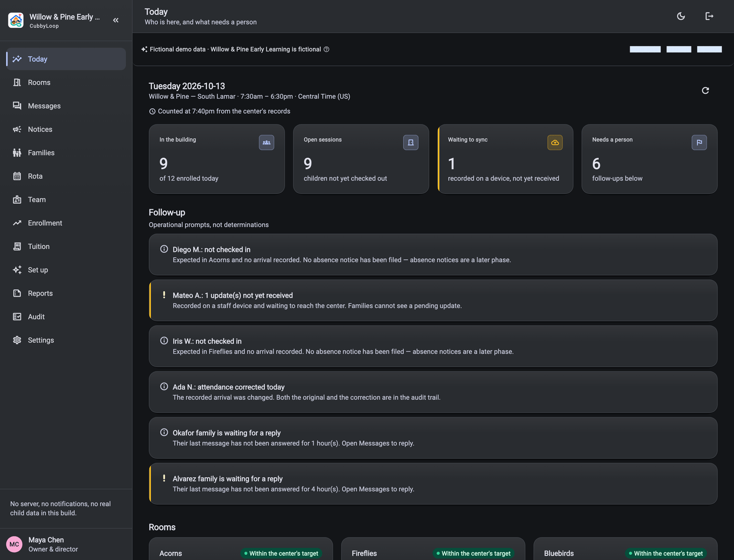Click the MC avatar for Maya Chen
734x560 pixels.
click(14, 544)
